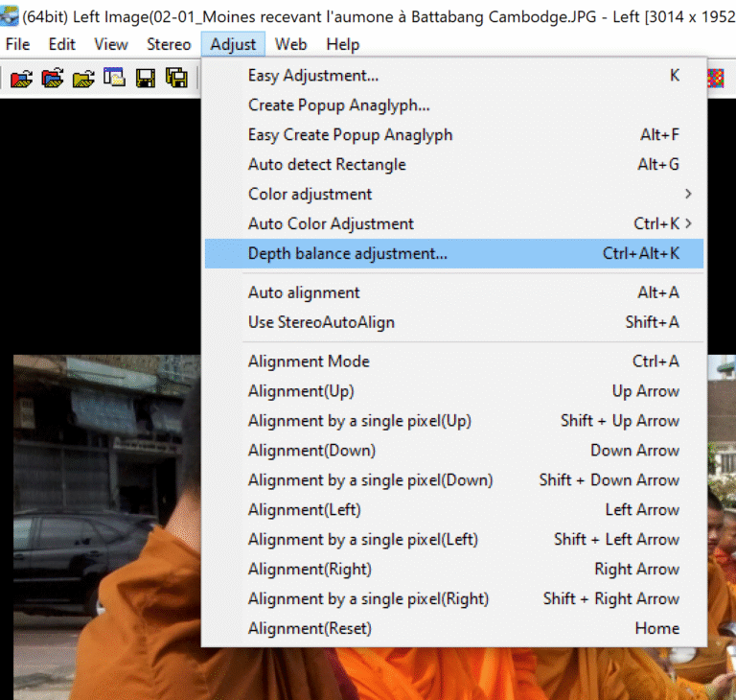Open the Edit menu
The image size is (736, 700).
point(62,44)
